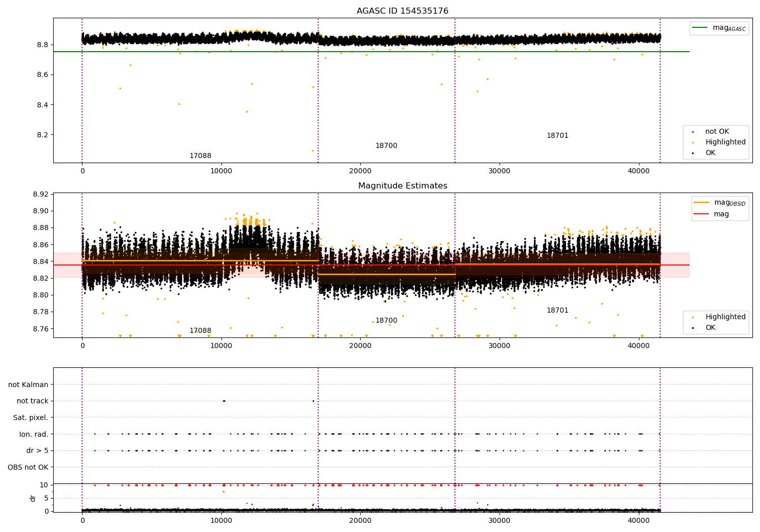Click the 8.78 y-axis tick in middle plot
Image resolution: width=760 pixels, height=532 pixels.
click(x=41, y=312)
